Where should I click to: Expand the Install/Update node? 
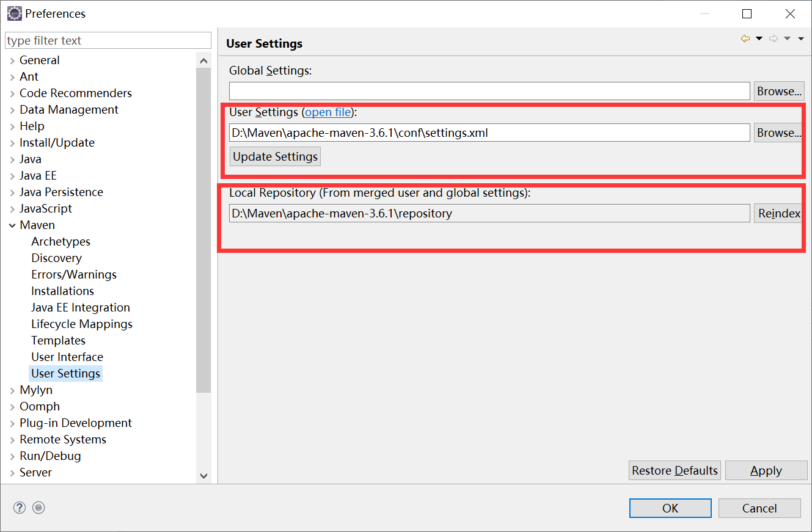pos(13,143)
